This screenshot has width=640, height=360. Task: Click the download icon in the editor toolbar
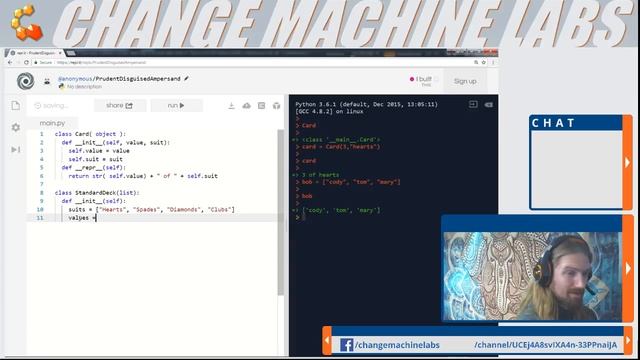pyautogui.click(x=231, y=106)
